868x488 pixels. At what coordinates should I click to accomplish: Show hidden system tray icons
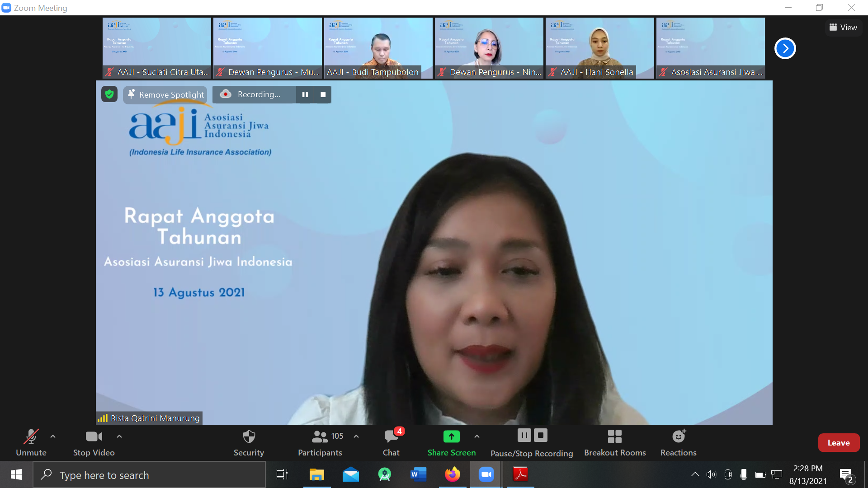click(x=695, y=474)
